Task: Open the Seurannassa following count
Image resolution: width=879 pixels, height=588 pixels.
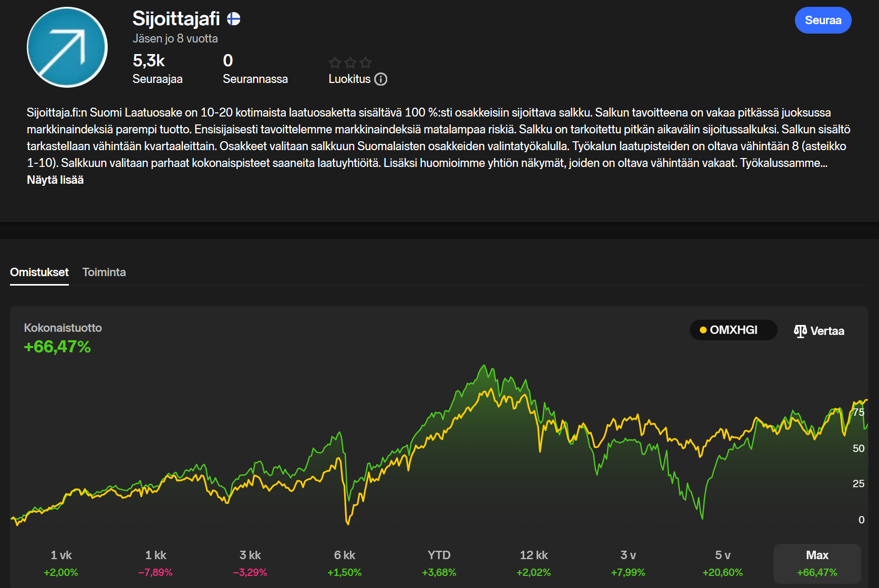Action: click(x=255, y=69)
